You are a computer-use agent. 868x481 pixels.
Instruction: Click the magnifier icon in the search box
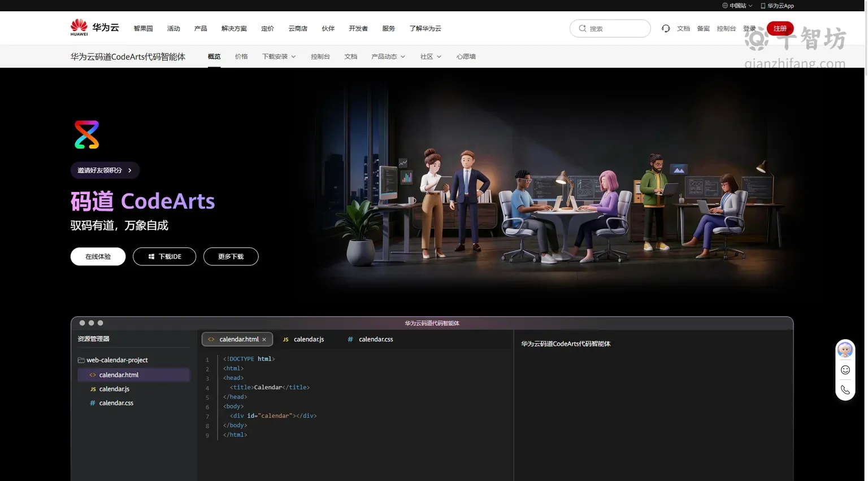(x=583, y=28)
